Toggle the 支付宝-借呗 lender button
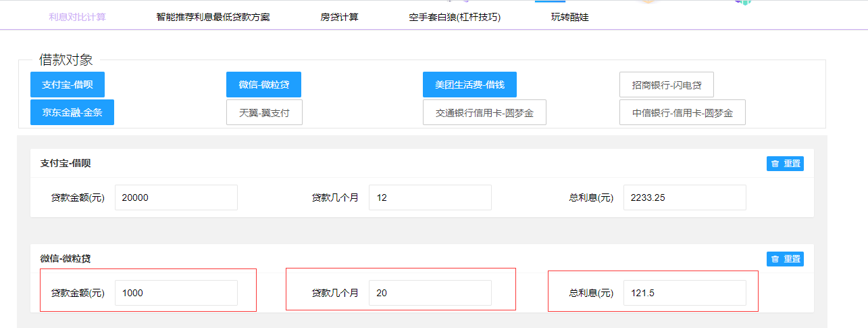 pyautogui.click(x=68, y=85)
